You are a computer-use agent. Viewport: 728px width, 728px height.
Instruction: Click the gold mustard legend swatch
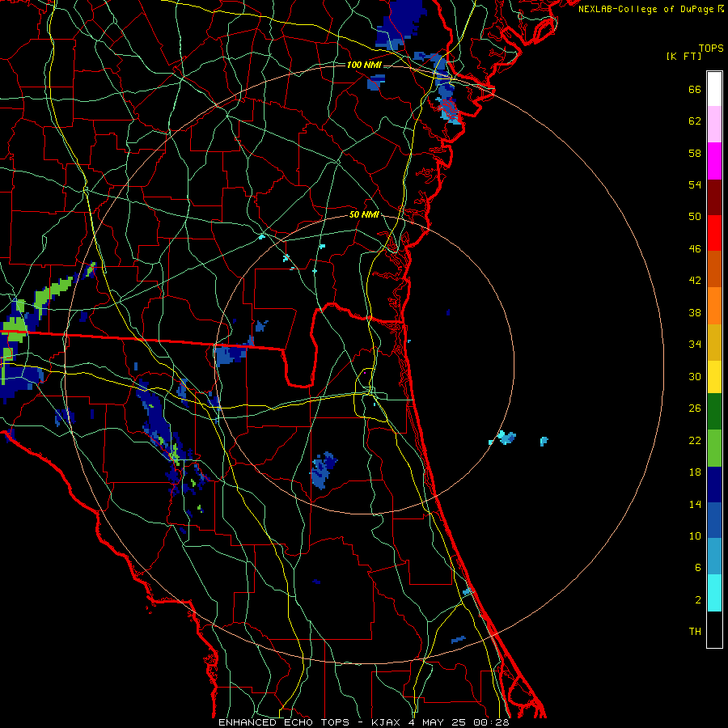714,342
